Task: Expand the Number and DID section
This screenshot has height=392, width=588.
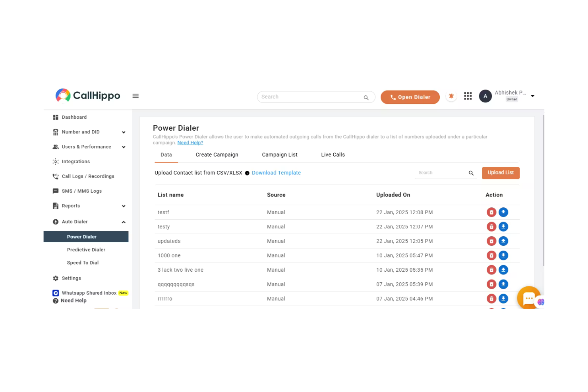Action: (124, 132)
